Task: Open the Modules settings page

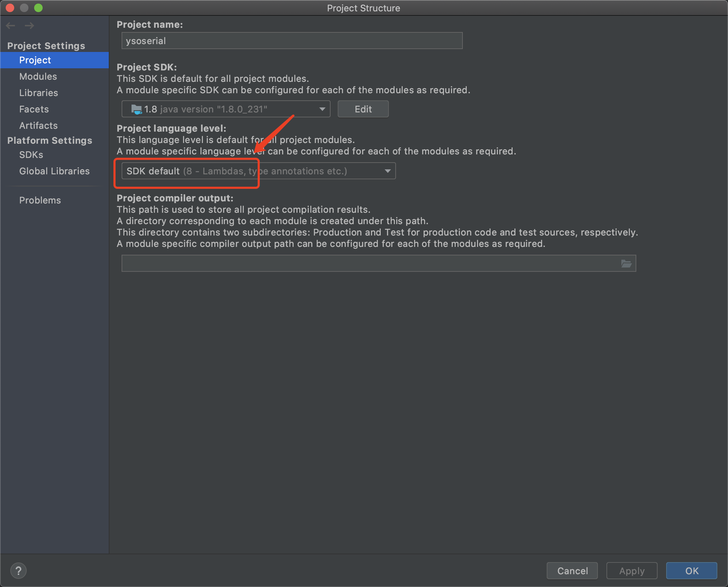Action: point(38,76)
